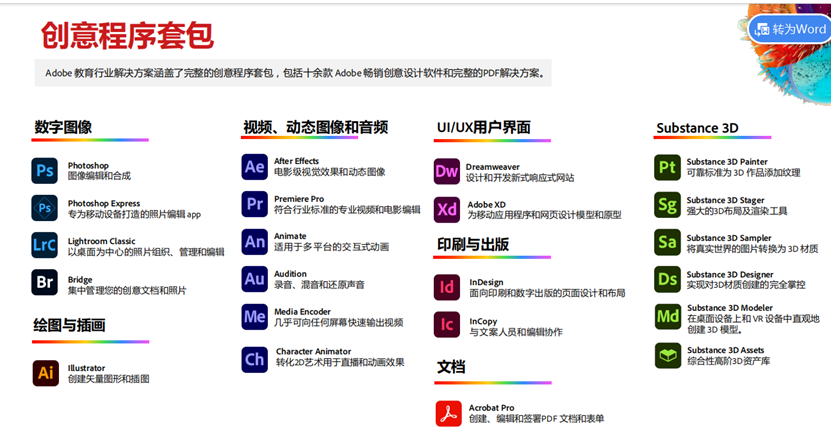
Task: Click the Audition Au icon
Action: (254, 279)
